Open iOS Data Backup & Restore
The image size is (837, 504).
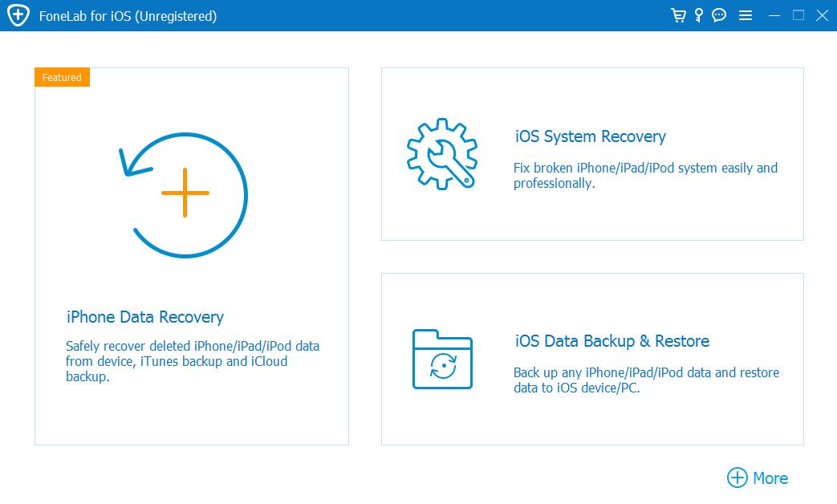click(x=591, y=359)
